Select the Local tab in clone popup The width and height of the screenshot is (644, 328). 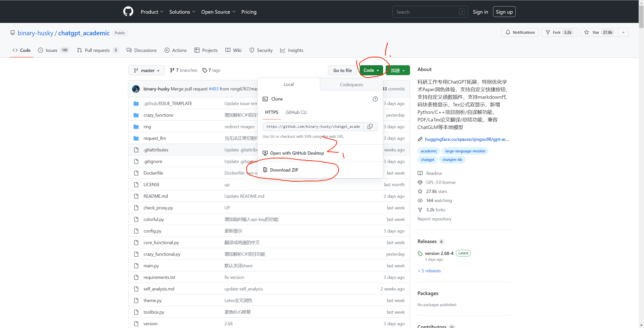[x=289, y=84]
